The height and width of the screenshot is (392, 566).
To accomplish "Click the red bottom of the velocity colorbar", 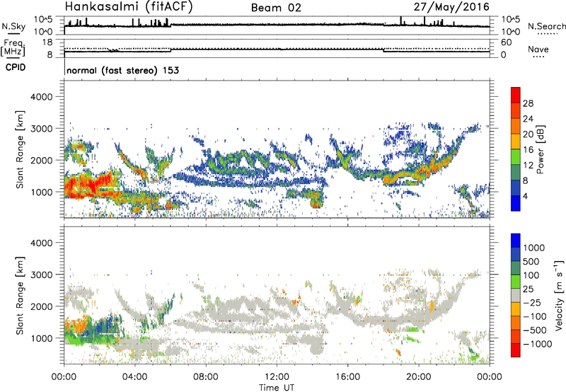I will tap(516, 350).
